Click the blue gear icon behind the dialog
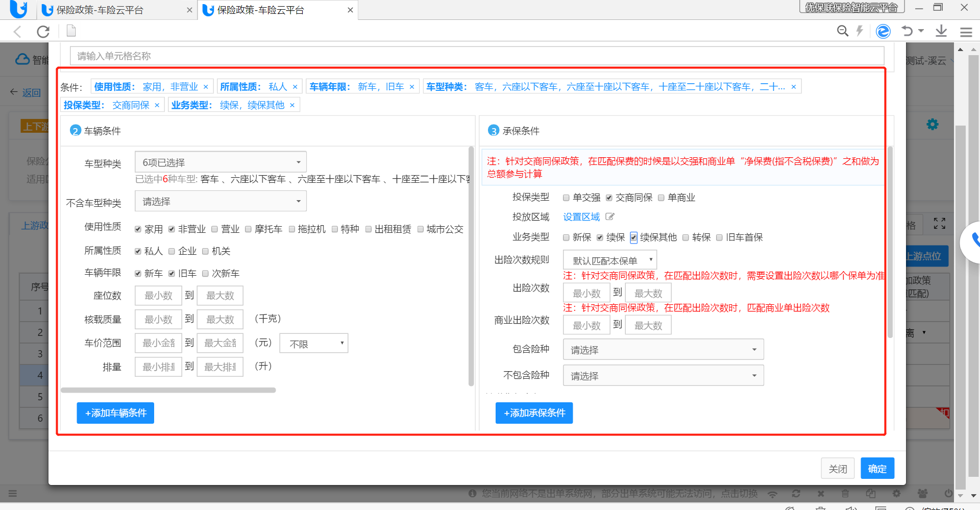980x510 pixels. click(x=933, y=124)
